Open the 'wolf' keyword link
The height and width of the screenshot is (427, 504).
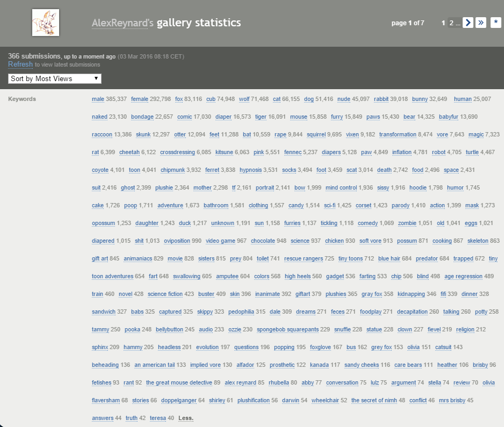click(x=244, y=99)
